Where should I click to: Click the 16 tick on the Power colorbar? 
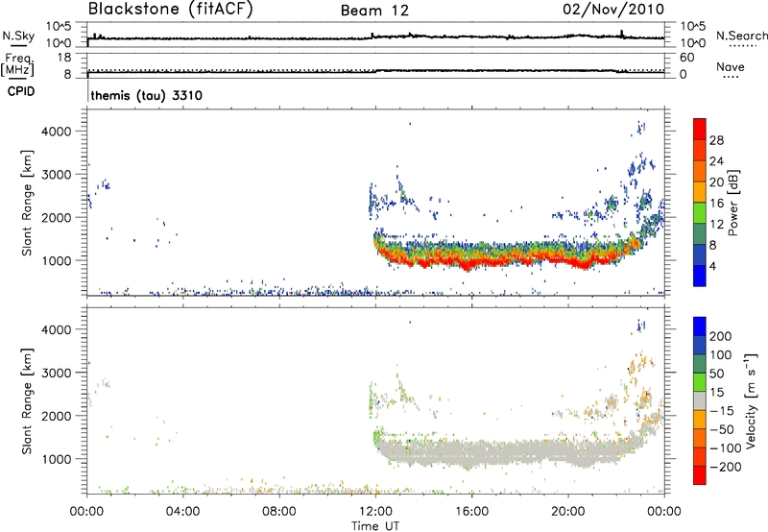tap(716, 203)
